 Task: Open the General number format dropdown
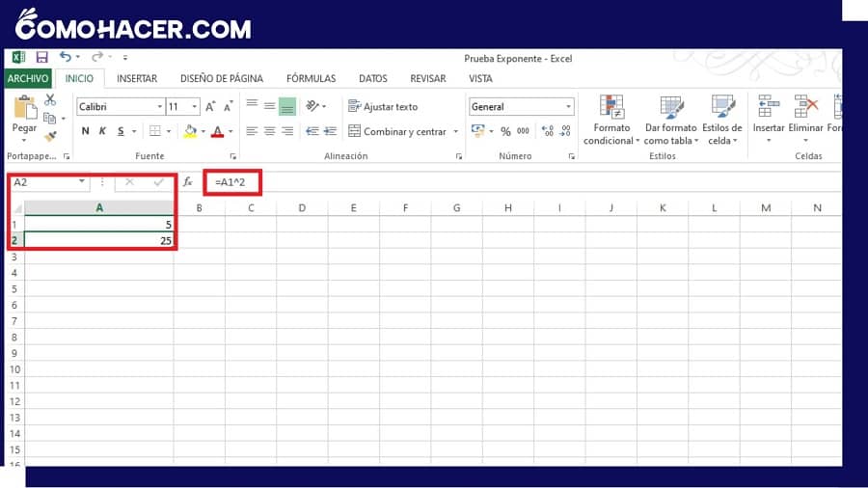(568, 107)
